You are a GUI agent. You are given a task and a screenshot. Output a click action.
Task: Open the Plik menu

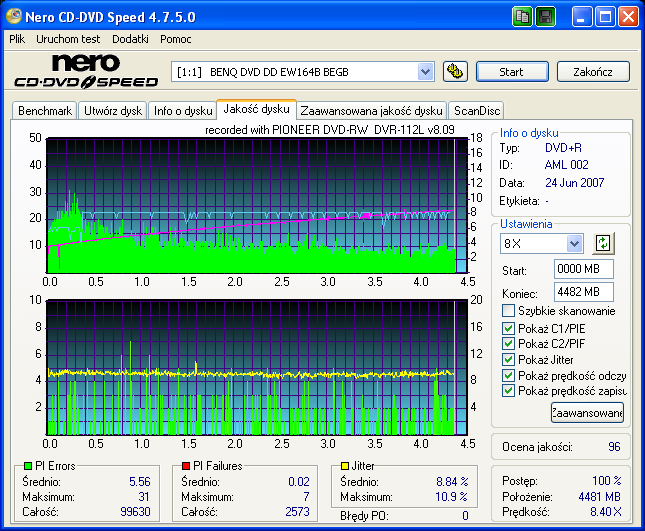coord(17,39)
